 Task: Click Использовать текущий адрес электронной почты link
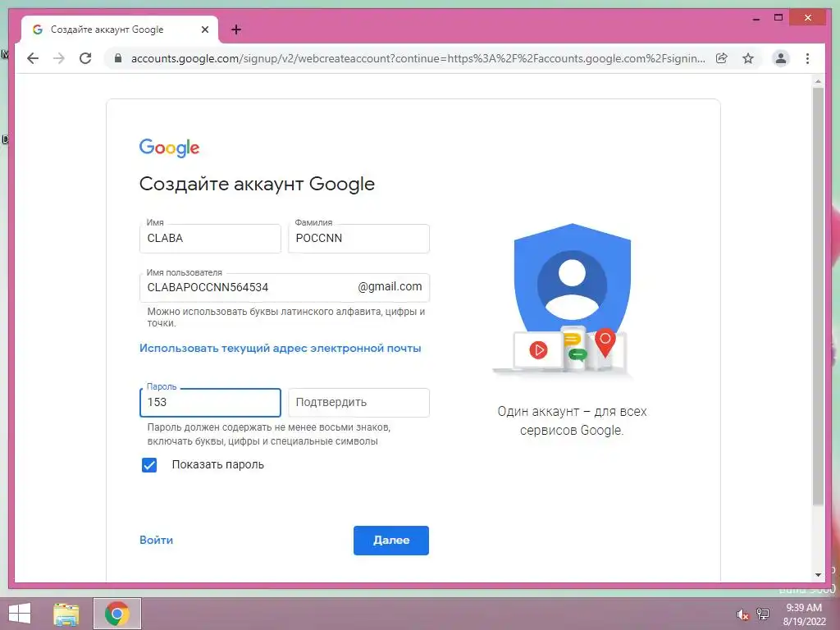click(x=281, y=348)
